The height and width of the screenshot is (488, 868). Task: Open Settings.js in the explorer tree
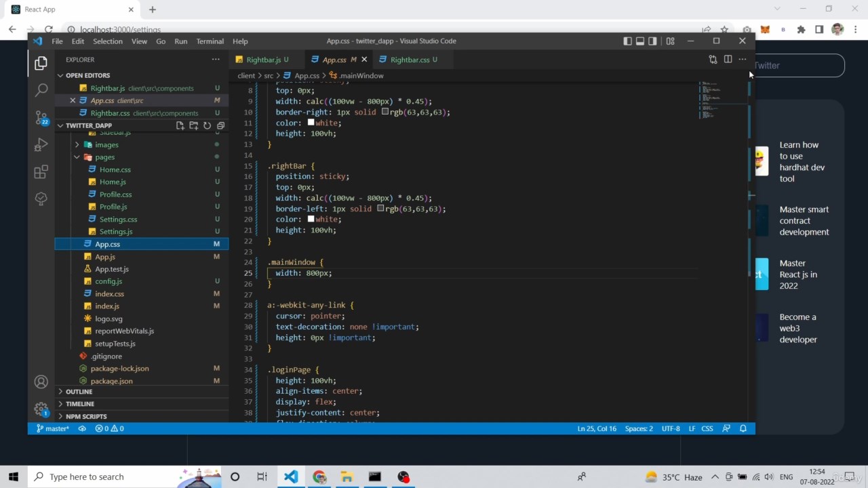coord(115,232)
